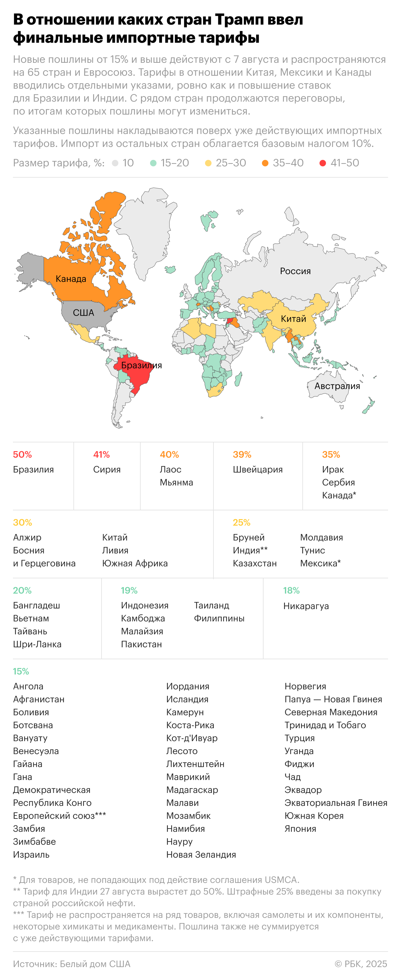Click the © РБК, 2025 copyright text
Viewport: 401px width, 980px height.
[361, 963]
